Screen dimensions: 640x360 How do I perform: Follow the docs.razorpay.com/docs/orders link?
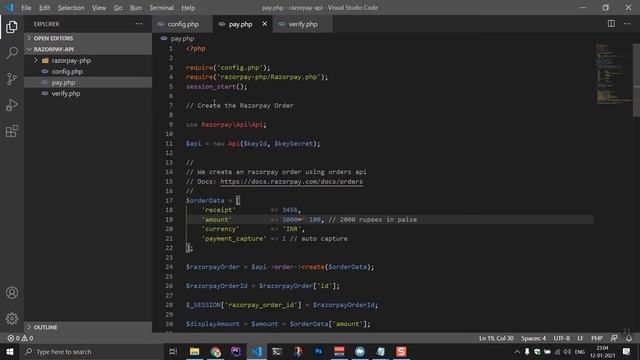(x=291, y=182)
